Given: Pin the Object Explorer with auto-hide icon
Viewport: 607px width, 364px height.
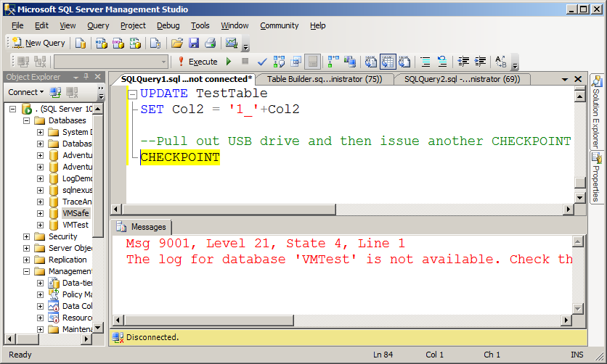Looking at the screenshot, I should pyautogui.click(x=86, y=77).
